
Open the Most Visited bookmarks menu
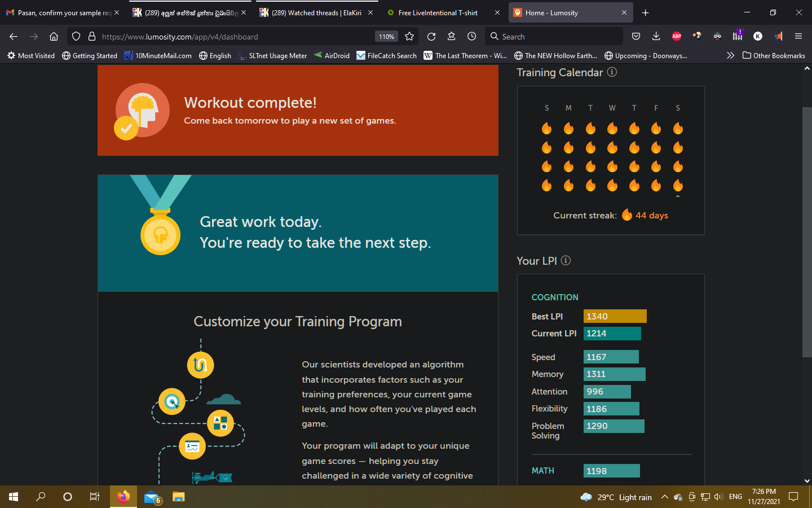(x=31, y=55)
